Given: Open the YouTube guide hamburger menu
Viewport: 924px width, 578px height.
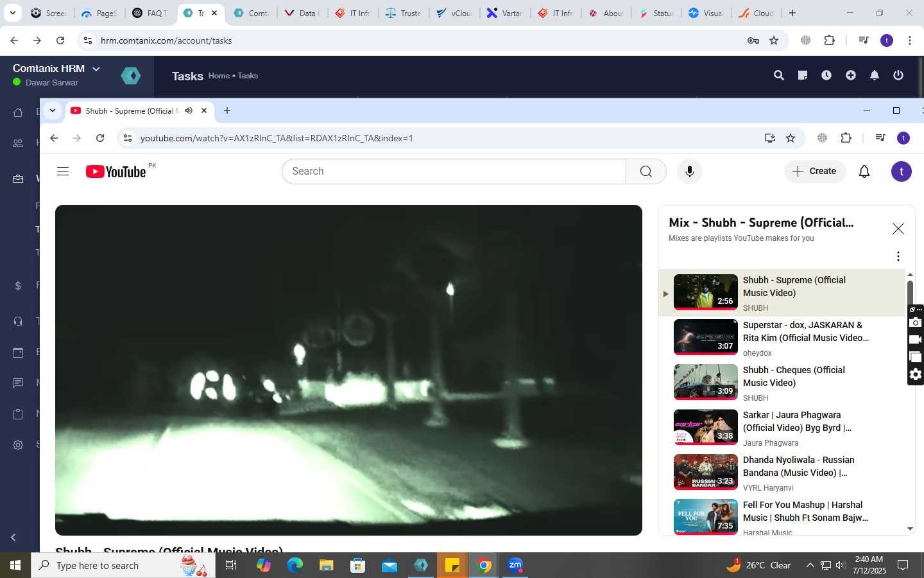Looking at the screenshot, I should (63, 171).
